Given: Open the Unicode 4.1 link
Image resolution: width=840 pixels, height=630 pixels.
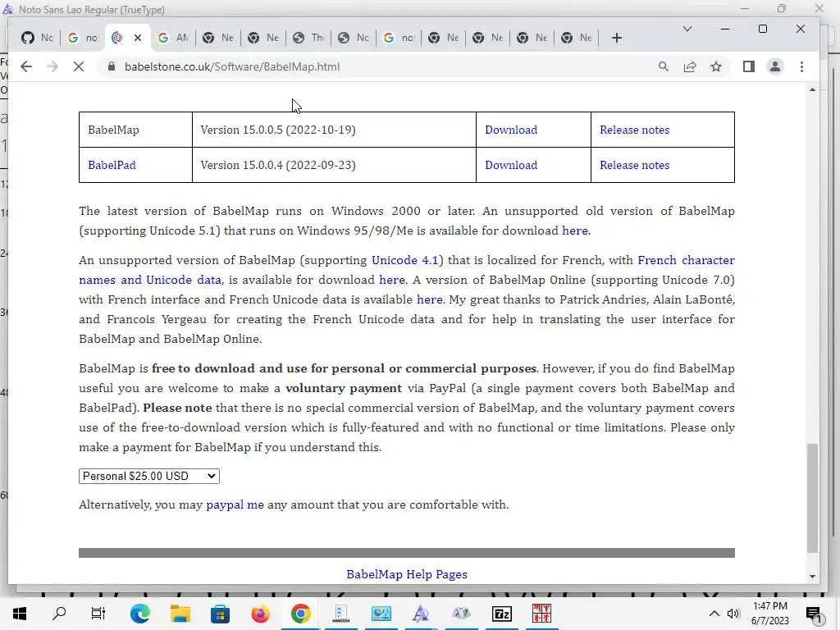Looking at the screenshot, I should pyautogui.click(x=405, y=260).
